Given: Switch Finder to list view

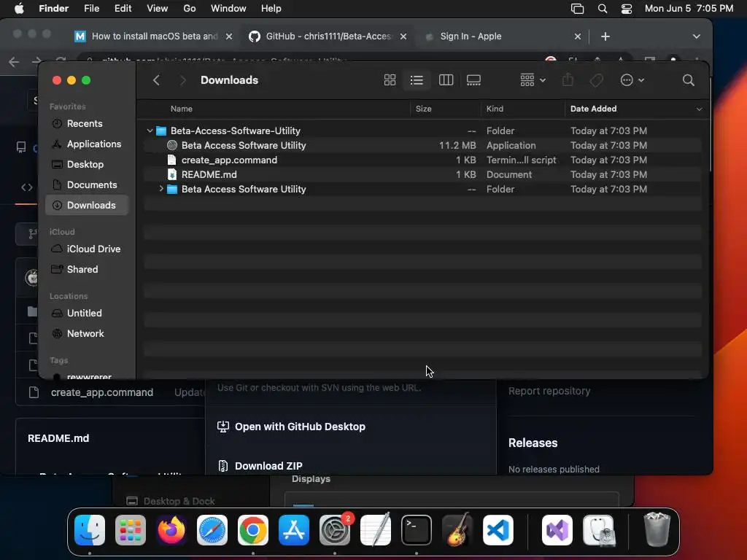Looking at the screenshot, I should [417, 80].
